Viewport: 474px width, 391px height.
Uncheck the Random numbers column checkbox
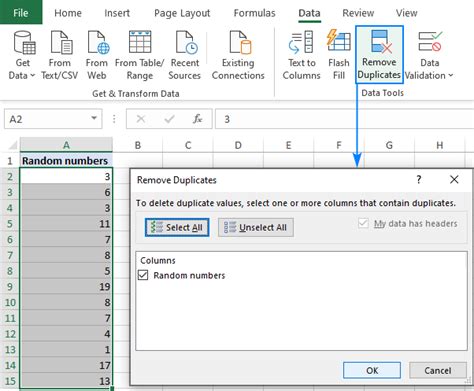point(143,275)
